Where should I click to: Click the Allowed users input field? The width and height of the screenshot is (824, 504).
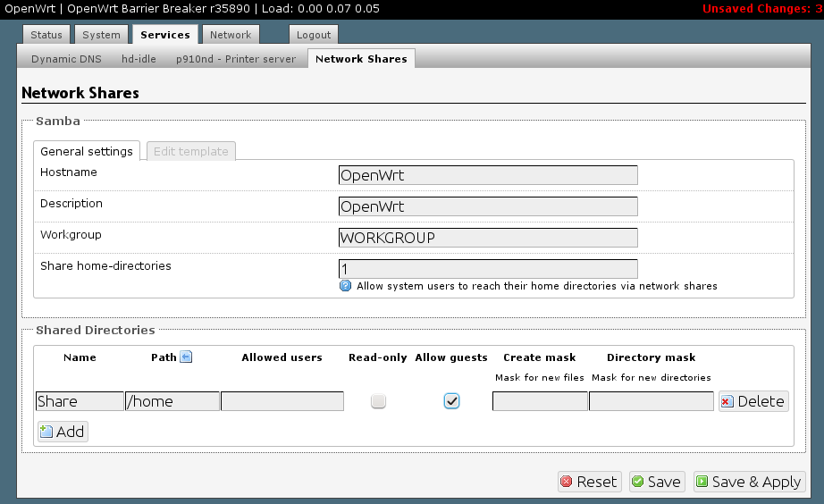[x=282, y=401]
